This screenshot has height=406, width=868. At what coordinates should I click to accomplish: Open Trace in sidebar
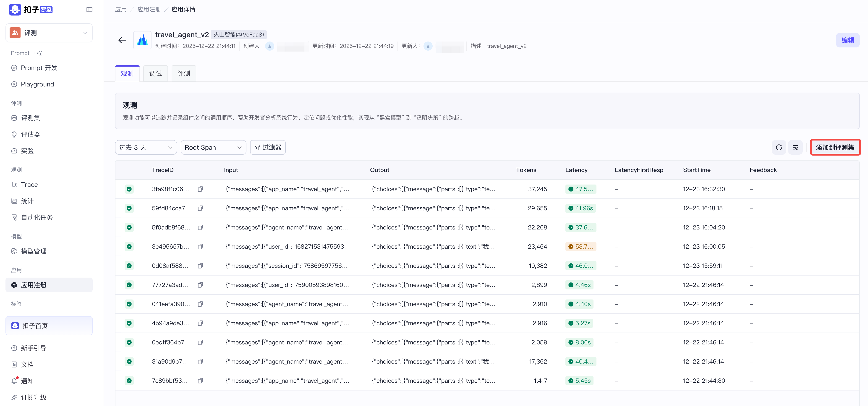click(49, 185)
